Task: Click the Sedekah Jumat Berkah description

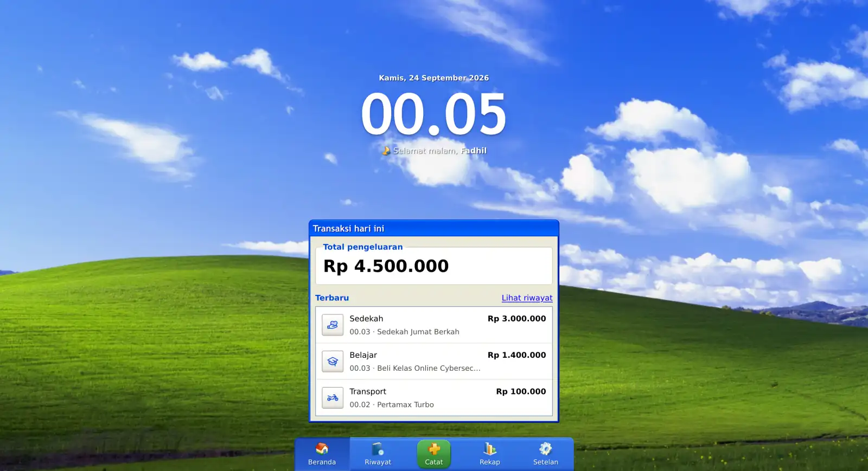Action: (x=418, y=332)
